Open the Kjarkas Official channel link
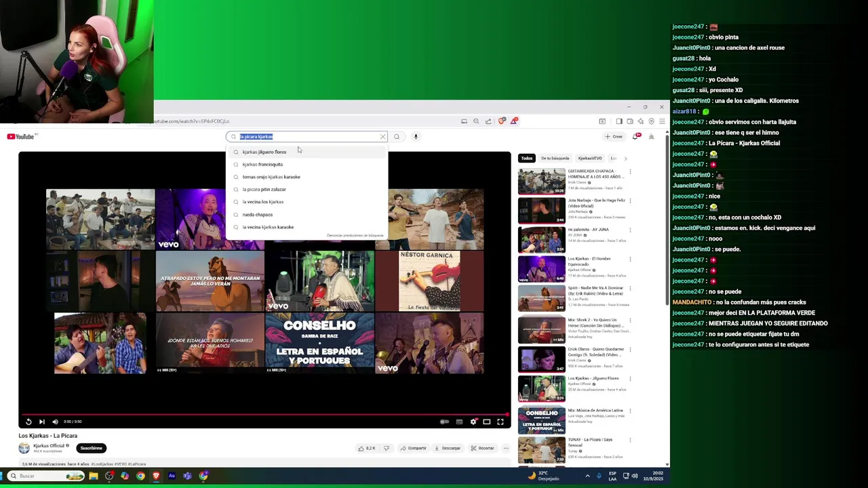The height and width of the screenshot is (488, 868). pyautogui.click(x=49, y=445)
